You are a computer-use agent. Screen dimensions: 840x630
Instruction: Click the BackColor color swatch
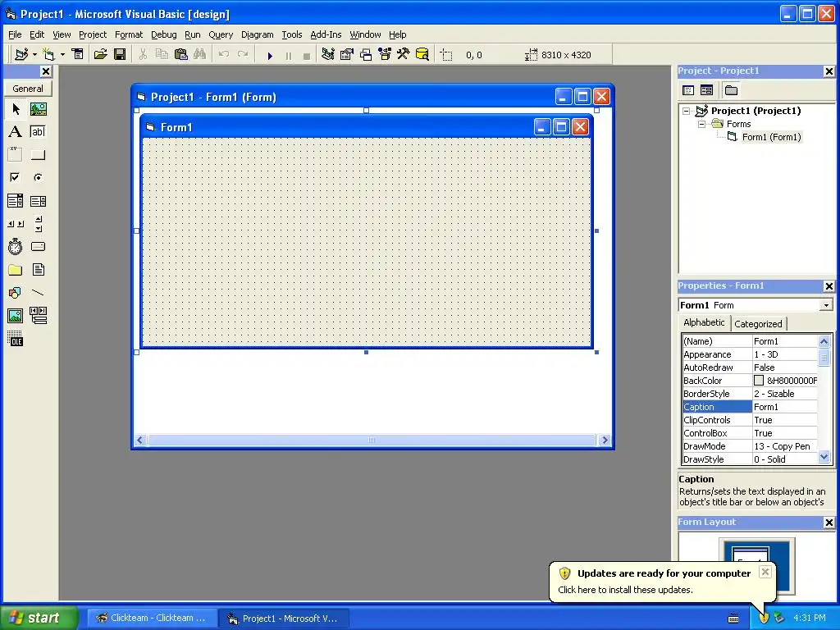[x=759, y=381]
